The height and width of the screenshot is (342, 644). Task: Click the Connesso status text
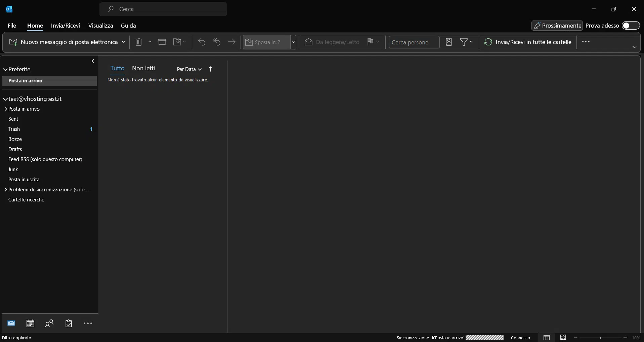tap(520, 338)
